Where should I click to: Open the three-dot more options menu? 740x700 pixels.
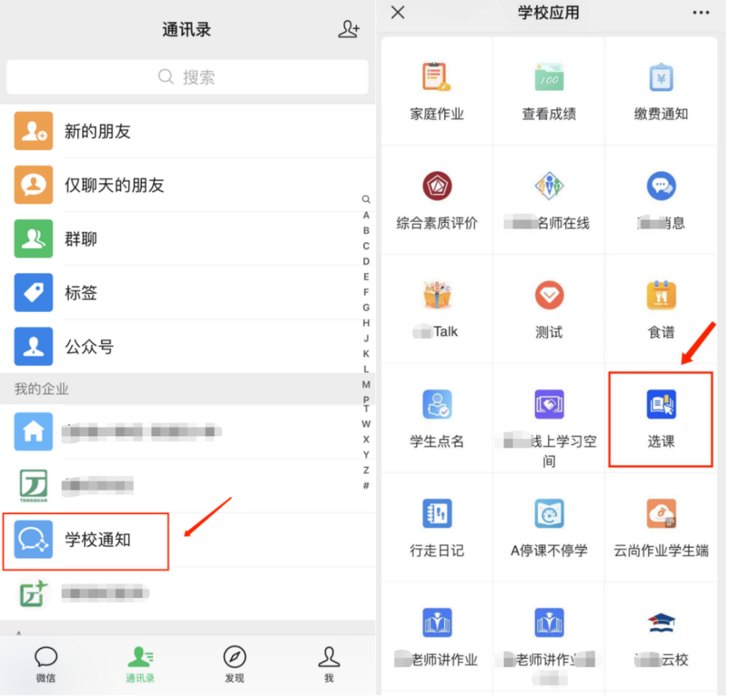700,13
